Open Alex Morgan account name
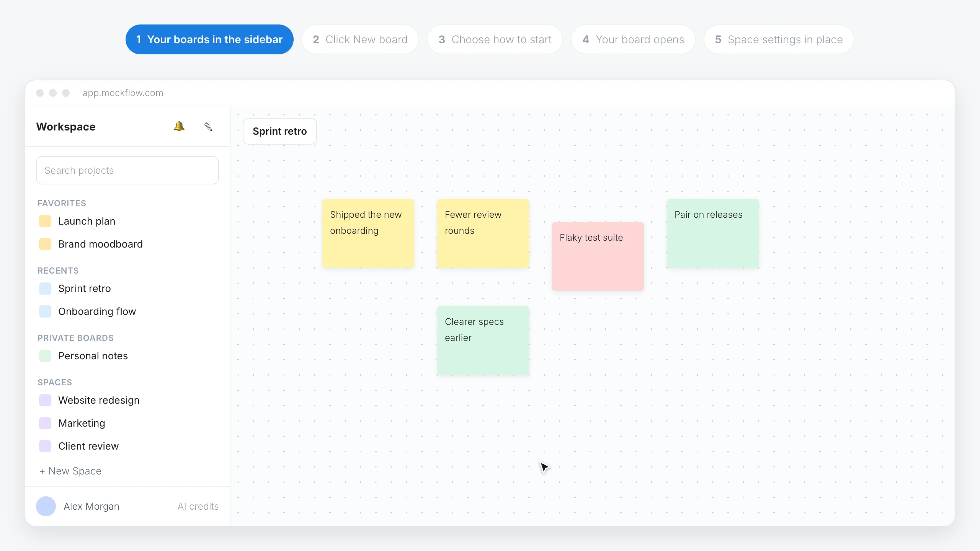Image resolution: width=980 pixels, height=551 pixels. (x=91, y=506)
